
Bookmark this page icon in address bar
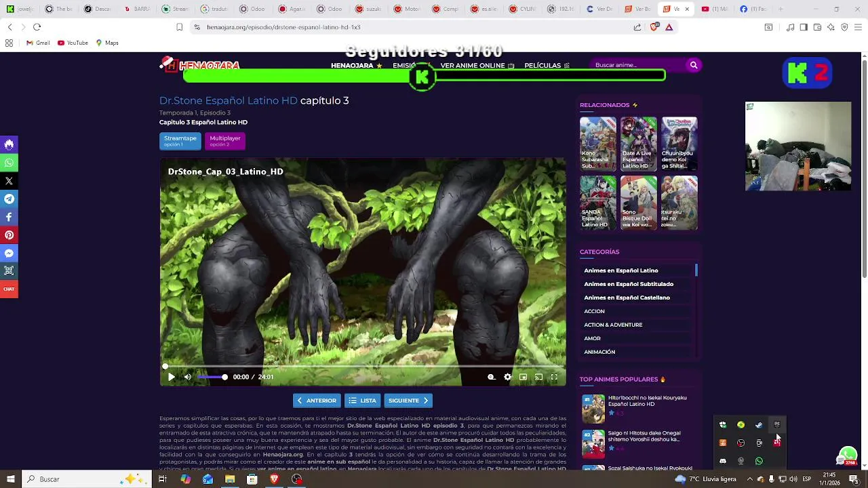pos(179,27)
